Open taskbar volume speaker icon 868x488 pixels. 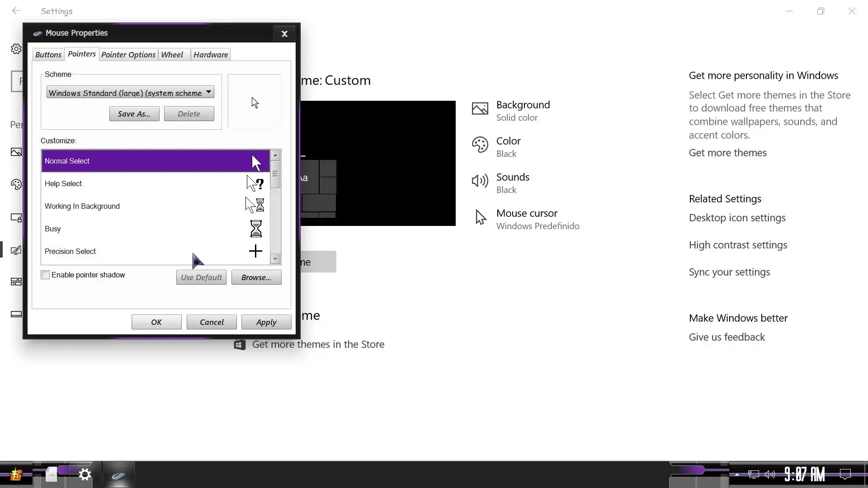769,474
